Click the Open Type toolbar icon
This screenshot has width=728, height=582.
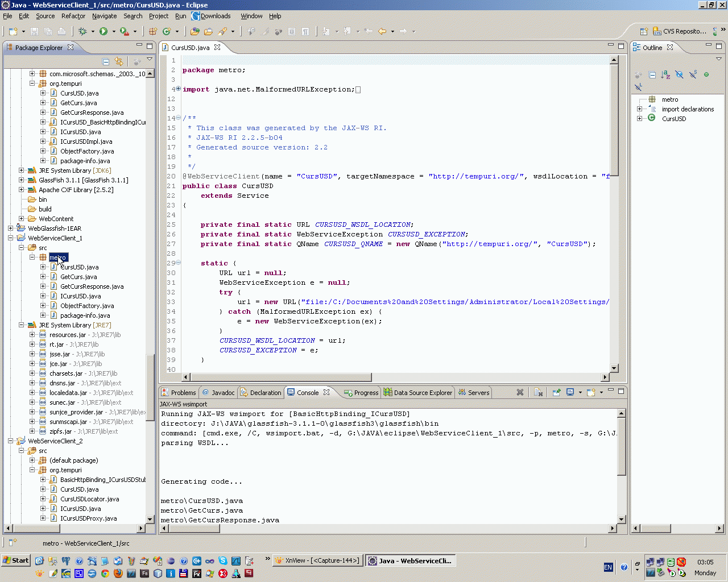tap(195, 31)
